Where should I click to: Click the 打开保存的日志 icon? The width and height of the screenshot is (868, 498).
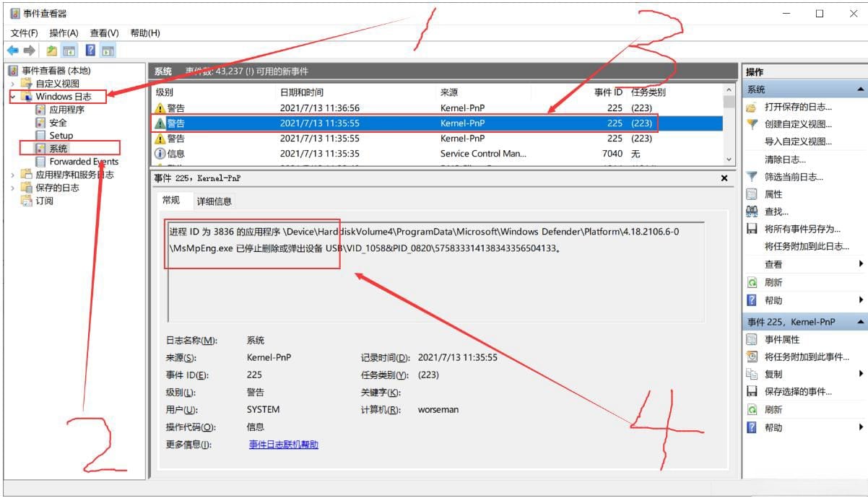coord(750,106)
